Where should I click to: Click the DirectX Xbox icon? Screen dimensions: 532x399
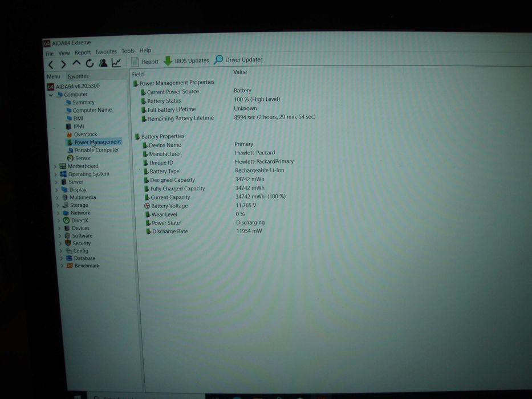(66, 221)
